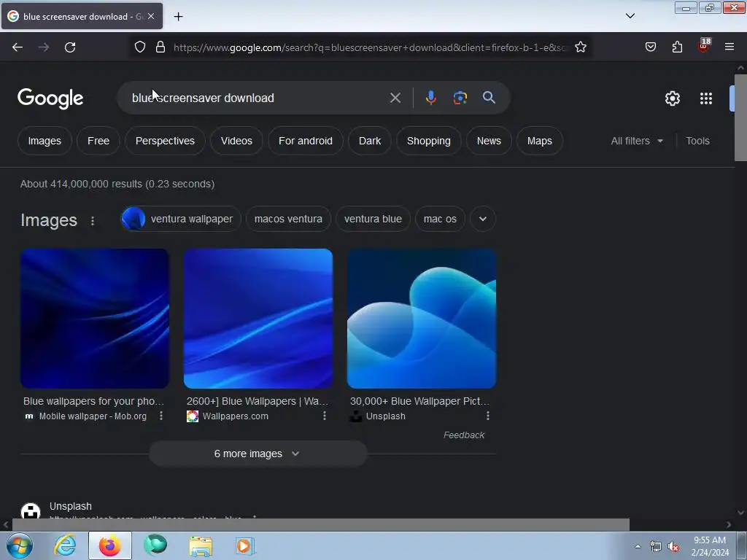Show hidden system tray icons arrow
Image resolution: width=747 pixels, height=560 pixels.
coord(638,546)
